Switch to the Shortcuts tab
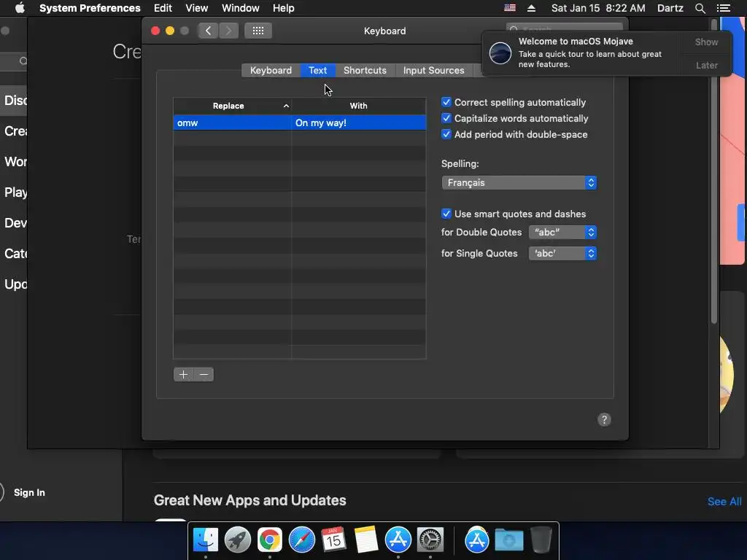Viewport: 747px width, 560px height. (365, 71)
